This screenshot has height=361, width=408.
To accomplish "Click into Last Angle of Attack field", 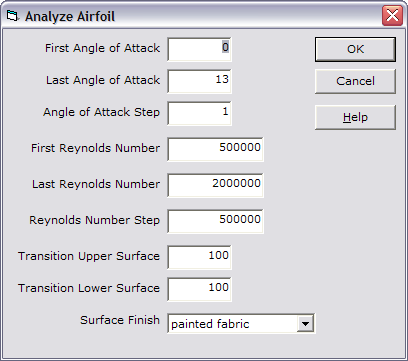I will click(x=199, y=81).
